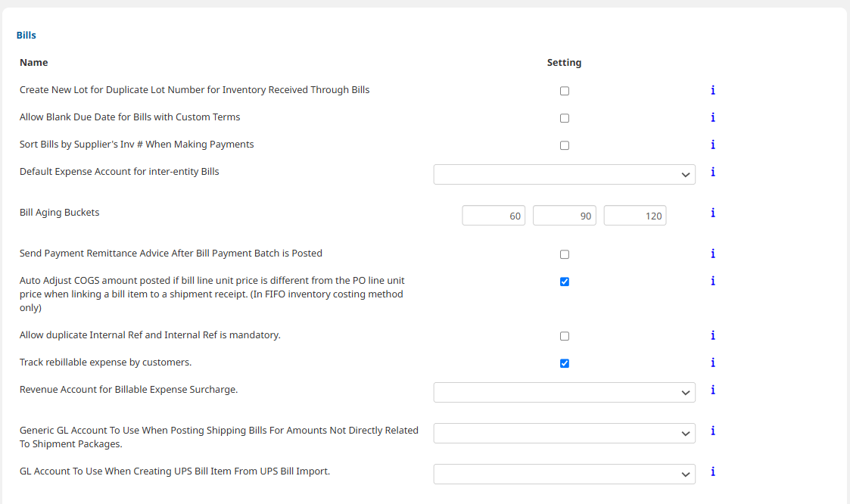The image size is (850, 504).
Task: Edit the 60-day aging bucket field
Action: 493,216
